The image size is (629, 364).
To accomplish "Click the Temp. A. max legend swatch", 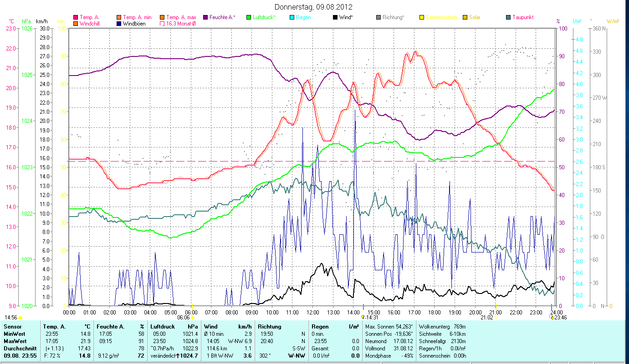I will click(162, 17).
